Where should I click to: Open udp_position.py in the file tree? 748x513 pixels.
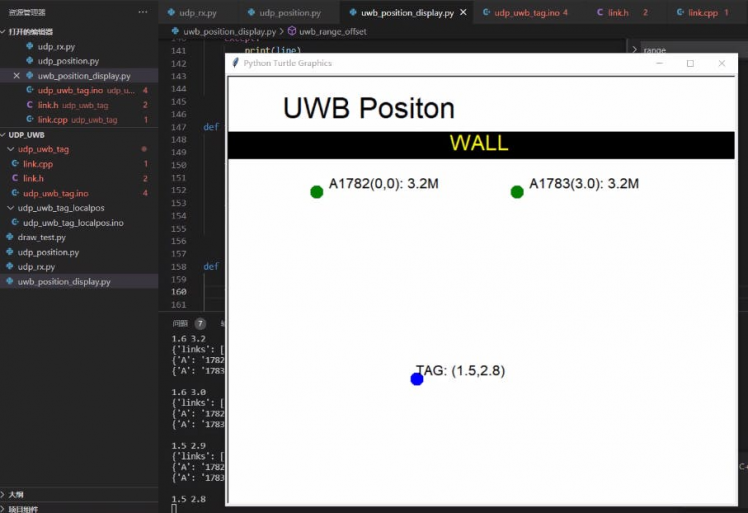point(48,252)
